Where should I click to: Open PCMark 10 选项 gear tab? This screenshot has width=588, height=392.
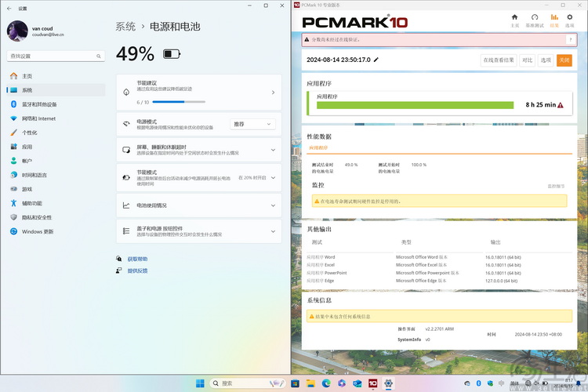click(570, 20)
